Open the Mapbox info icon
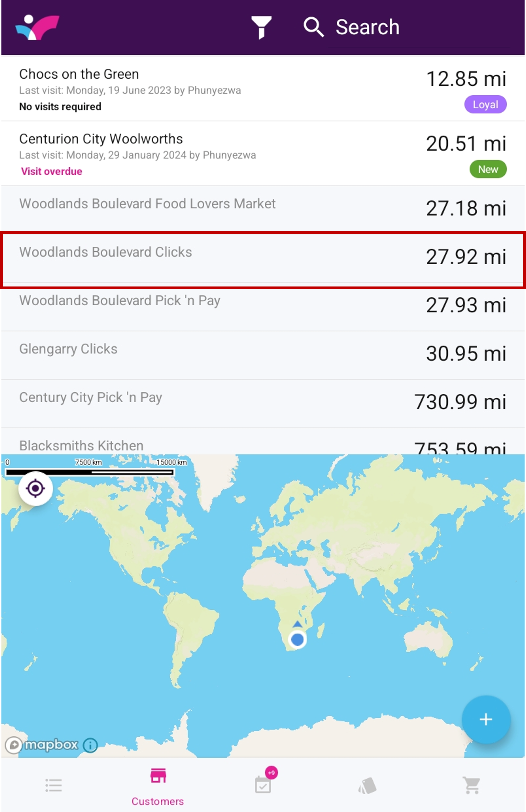 coord(90,745)
